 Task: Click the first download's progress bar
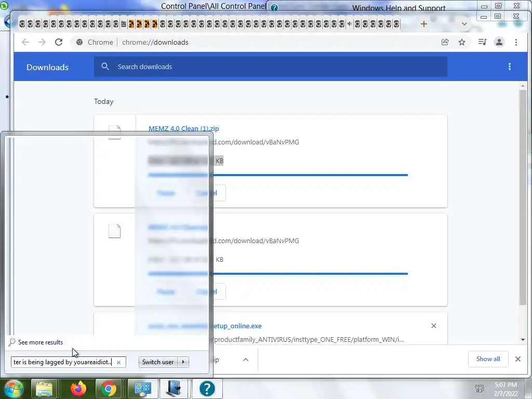[278, 175]
